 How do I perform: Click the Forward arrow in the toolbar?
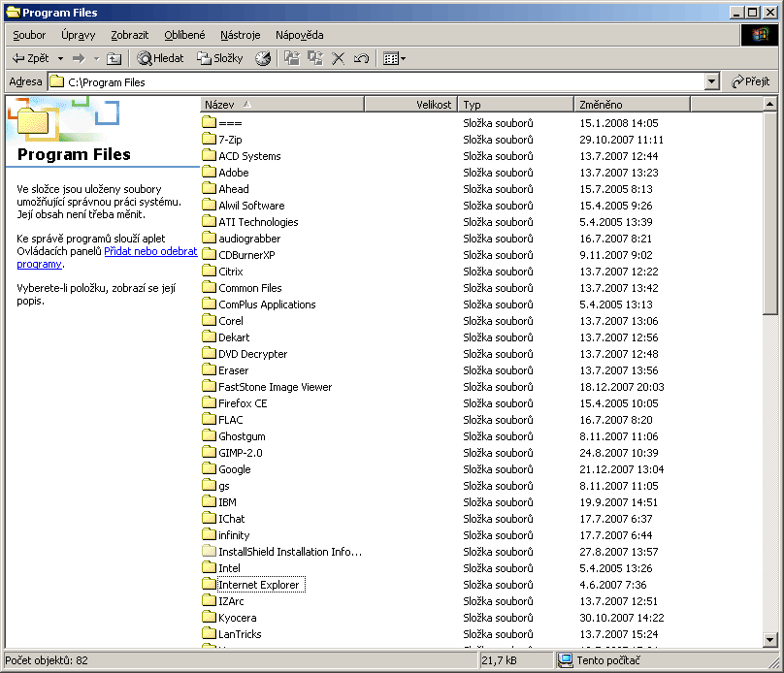pyautogui.click(x=79, y=58)
